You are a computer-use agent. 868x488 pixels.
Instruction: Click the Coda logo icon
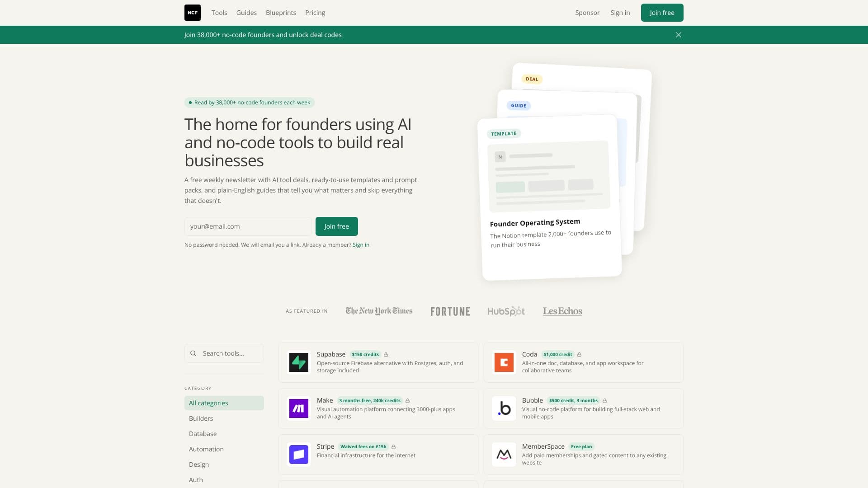504,362
